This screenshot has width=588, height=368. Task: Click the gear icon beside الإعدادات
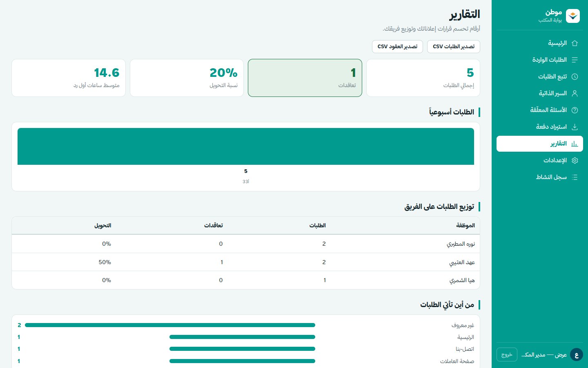coord(575,160)
